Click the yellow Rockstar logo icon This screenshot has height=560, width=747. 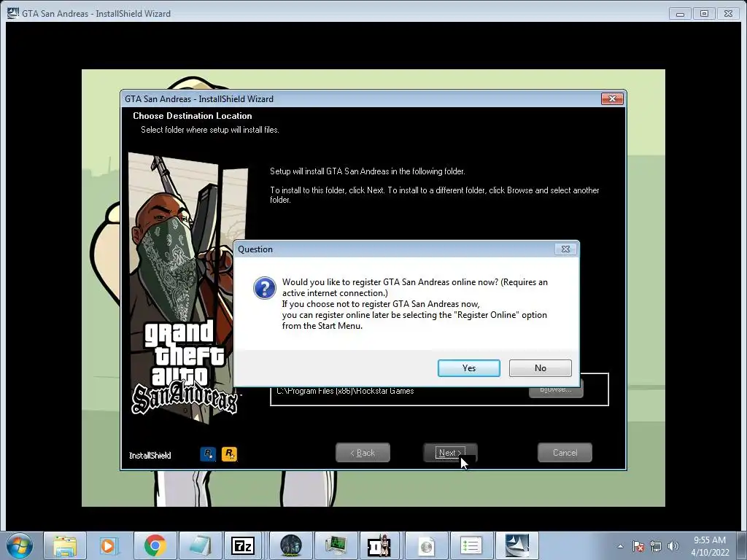point(229,454)
